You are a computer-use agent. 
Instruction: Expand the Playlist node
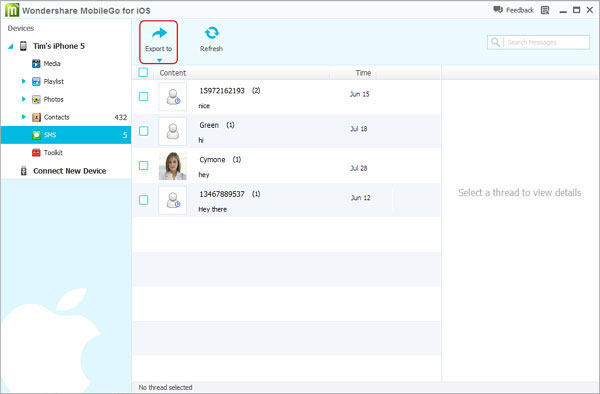[x=23, y=81]
